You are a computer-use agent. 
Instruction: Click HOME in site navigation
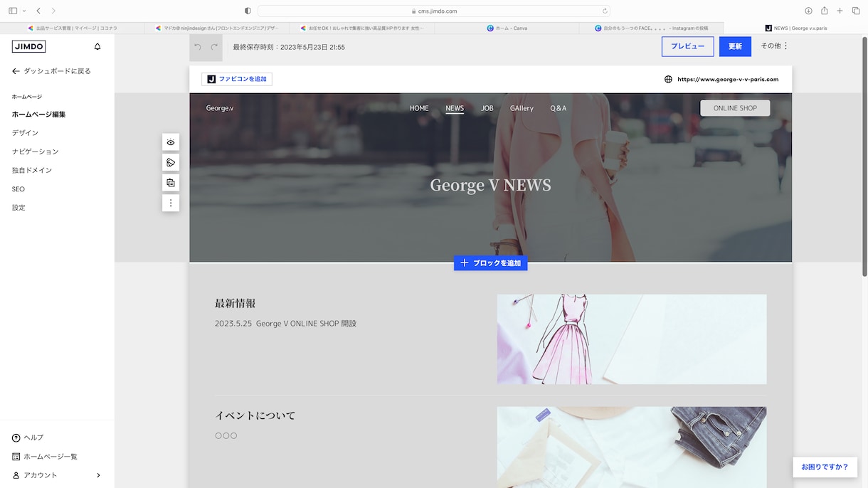419,108
